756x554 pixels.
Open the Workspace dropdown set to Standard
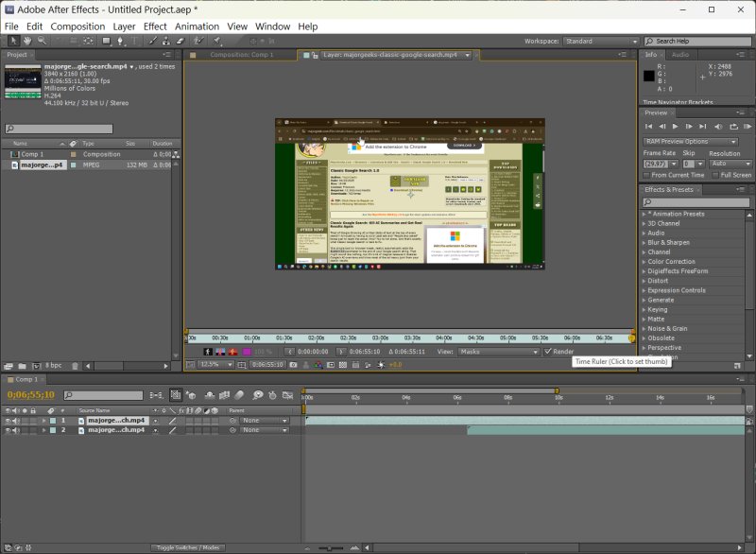click(600, 42)
